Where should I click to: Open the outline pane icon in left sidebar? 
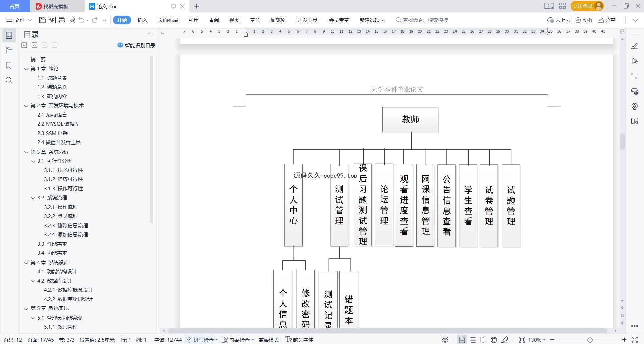tap(9, 50)
